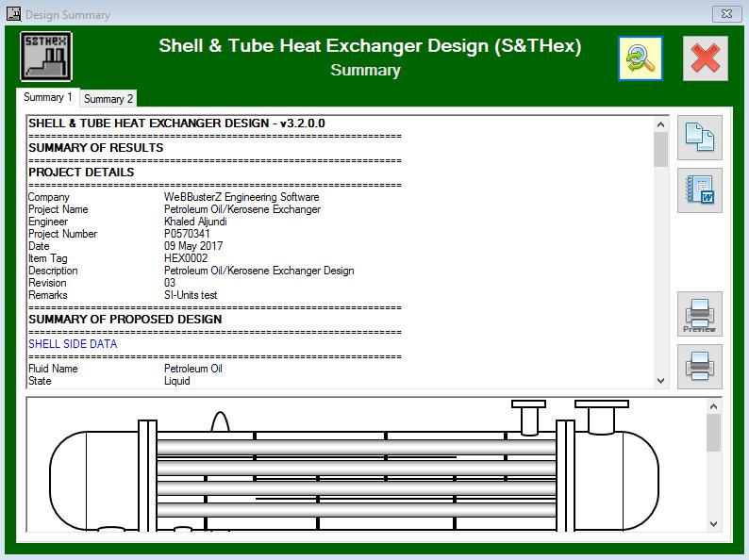Click the summary text scrollbar thumb

coord(660,150)
